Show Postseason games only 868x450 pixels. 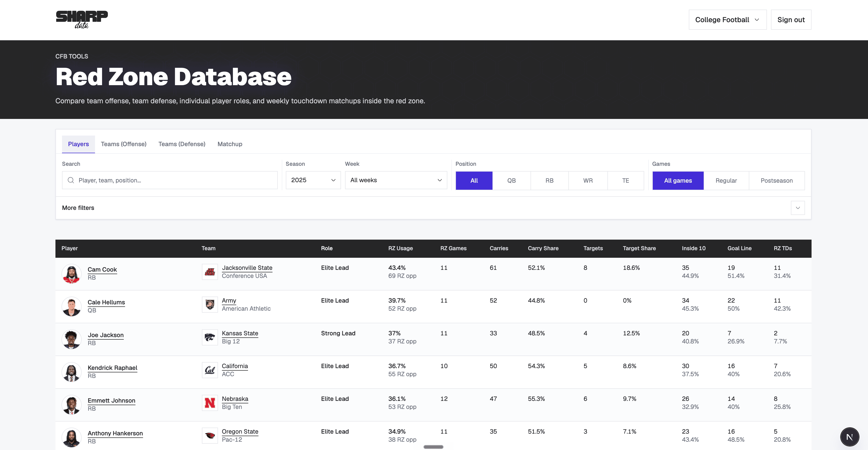click(777, 181)
